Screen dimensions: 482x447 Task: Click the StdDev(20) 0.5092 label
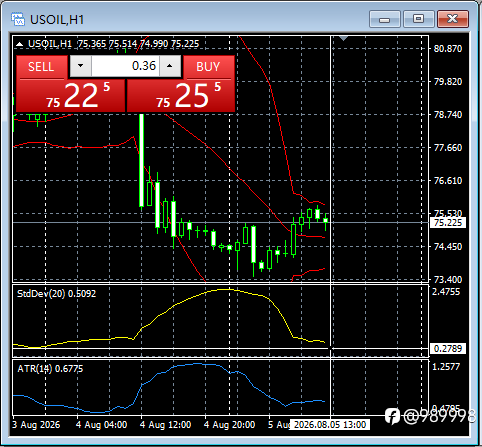(56, 294)
